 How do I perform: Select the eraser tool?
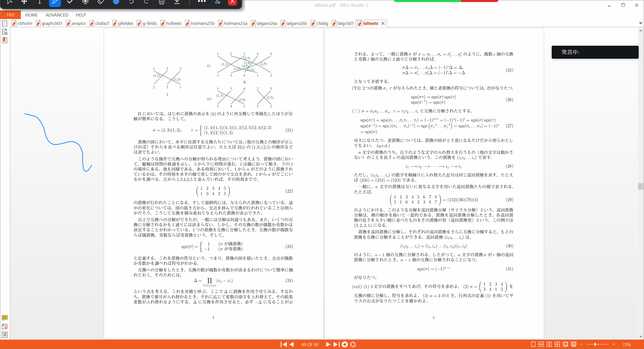(101, 2)
